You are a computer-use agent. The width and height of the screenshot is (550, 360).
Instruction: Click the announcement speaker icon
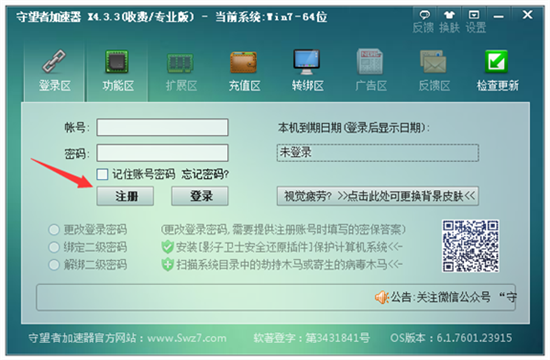click(x=382, y=298)
